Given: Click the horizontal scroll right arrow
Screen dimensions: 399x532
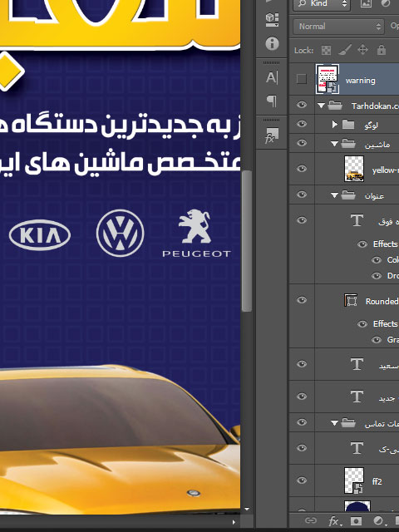Looking at the screenshot, I should tap(234, 523).
